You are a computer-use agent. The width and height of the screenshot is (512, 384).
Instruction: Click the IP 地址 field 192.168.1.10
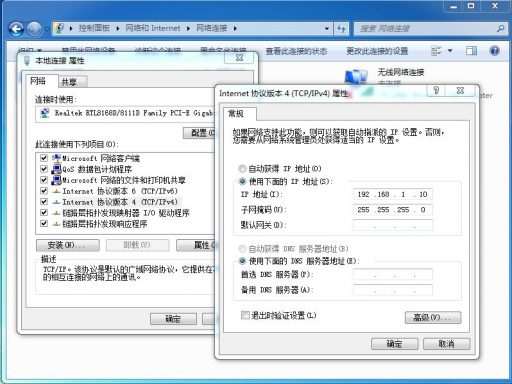click(x=393, y=194)
